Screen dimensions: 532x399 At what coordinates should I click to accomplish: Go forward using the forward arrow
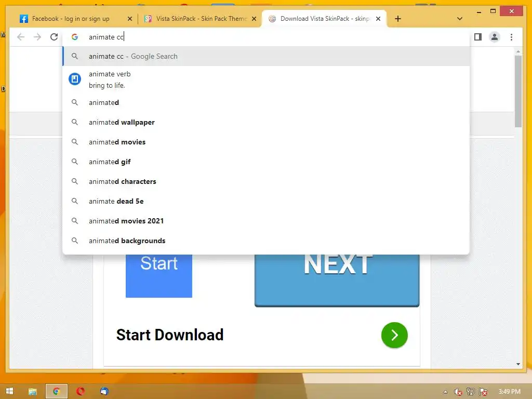(37, 37)
